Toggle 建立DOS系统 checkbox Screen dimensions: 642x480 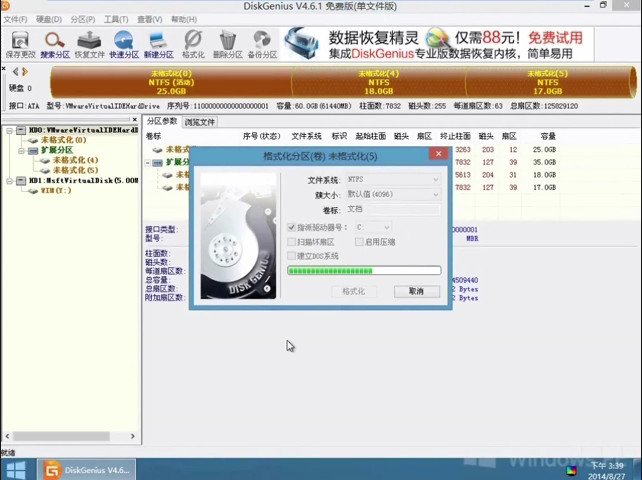pyautogui.click(x=292, y=256)
